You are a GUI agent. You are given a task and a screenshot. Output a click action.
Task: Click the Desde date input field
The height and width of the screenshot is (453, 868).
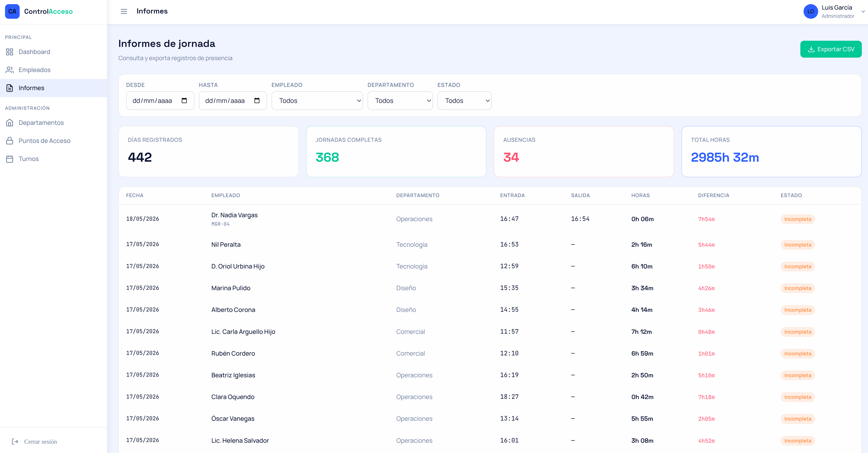160,100
